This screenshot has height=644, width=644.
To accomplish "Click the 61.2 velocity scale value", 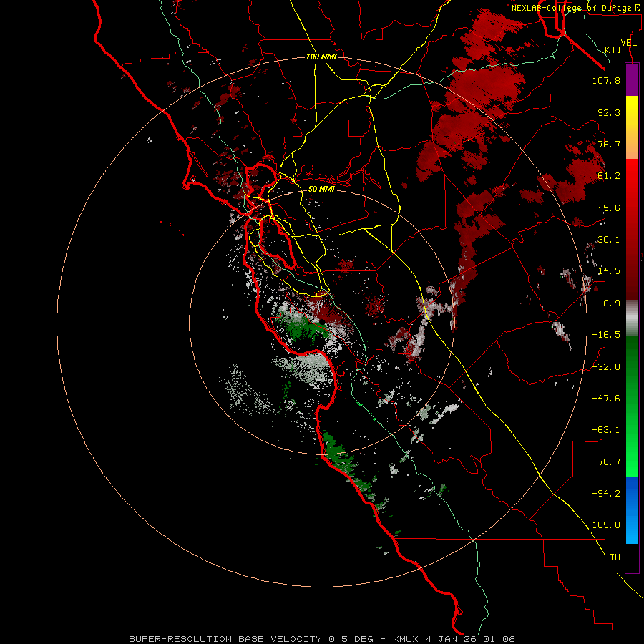I will (609, 176).
